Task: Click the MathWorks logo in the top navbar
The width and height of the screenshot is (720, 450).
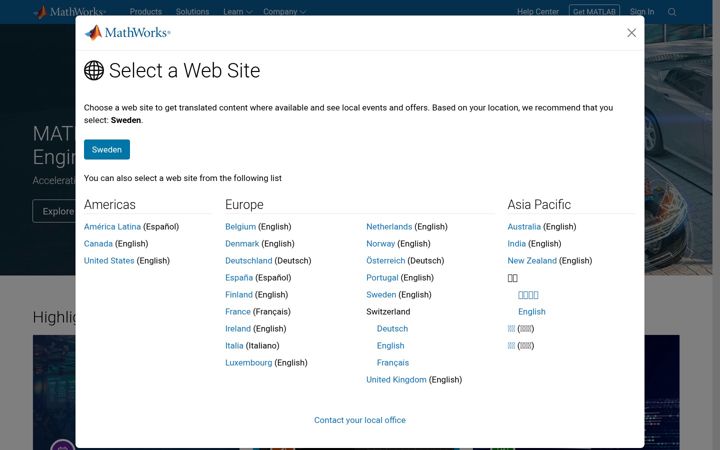Action: tap(70, 12)
